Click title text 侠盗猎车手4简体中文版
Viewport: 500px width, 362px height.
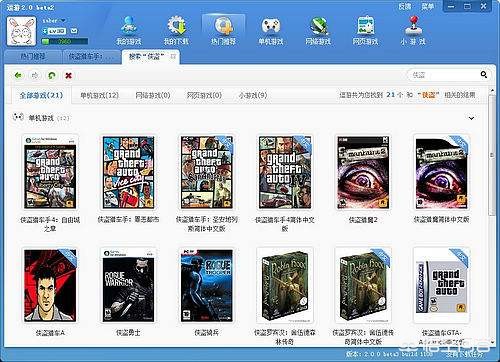coord(285,224)
